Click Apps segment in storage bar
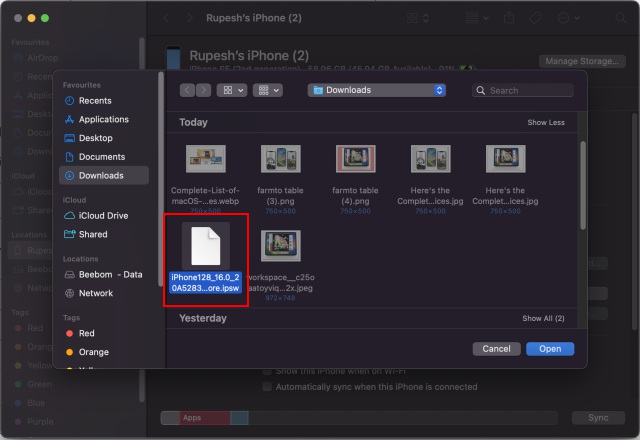 coord(205,418)
